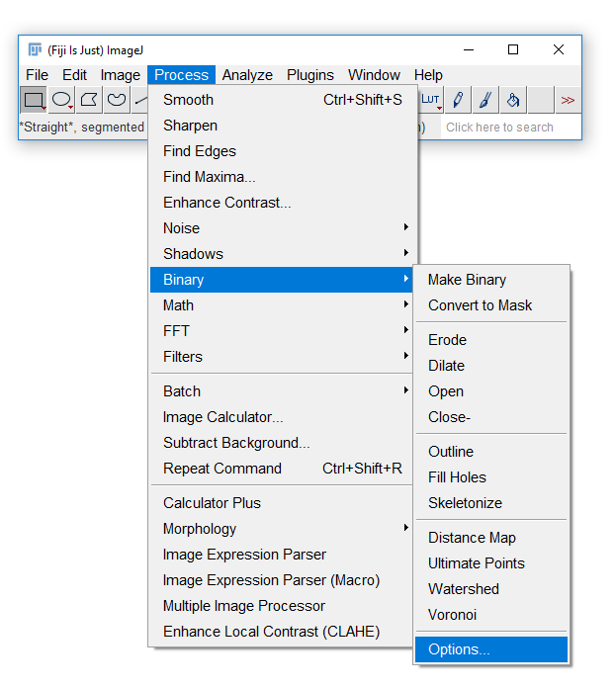The width and height of the screenshot is (616, 688).
Task: Choose Subtract Background... from the Process menu
Action: pos(236,443)
